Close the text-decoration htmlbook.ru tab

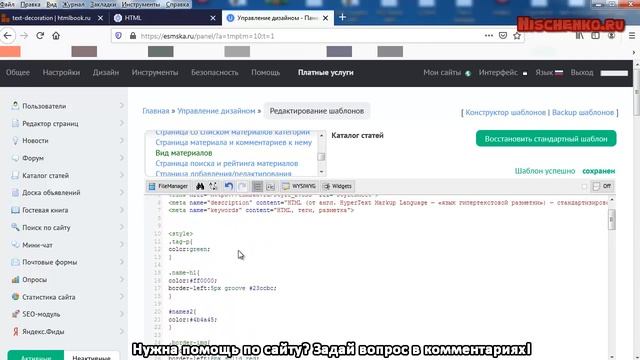pyautogui.click(x=100, y=18)
